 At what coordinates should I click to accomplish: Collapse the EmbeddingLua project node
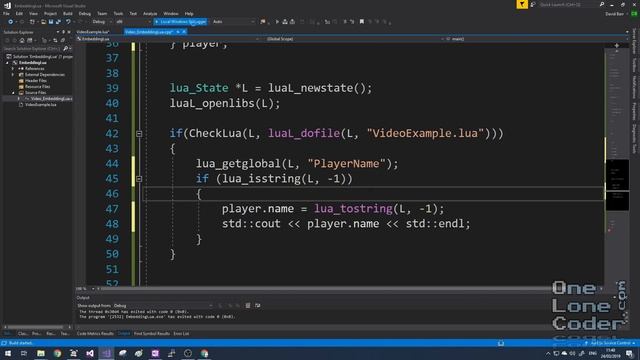7,63
